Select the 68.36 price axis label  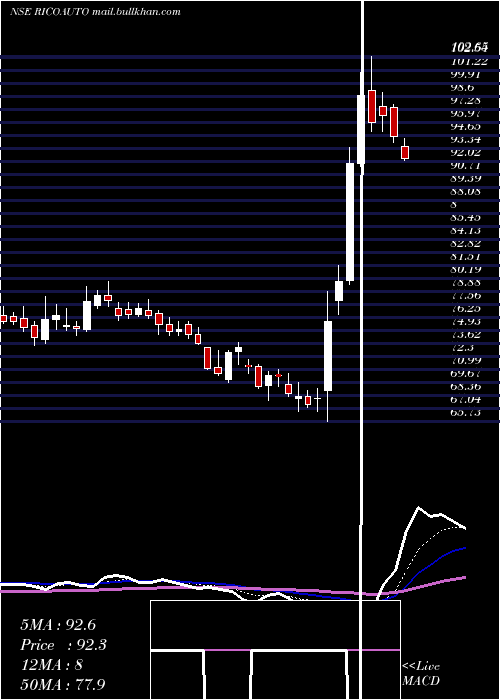click(467, 386)
